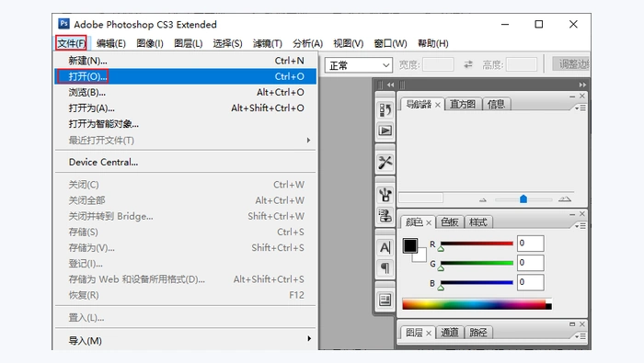Open the Layer Comps panel icon
This screenshot has height=363, width=644.
(385, 300)
